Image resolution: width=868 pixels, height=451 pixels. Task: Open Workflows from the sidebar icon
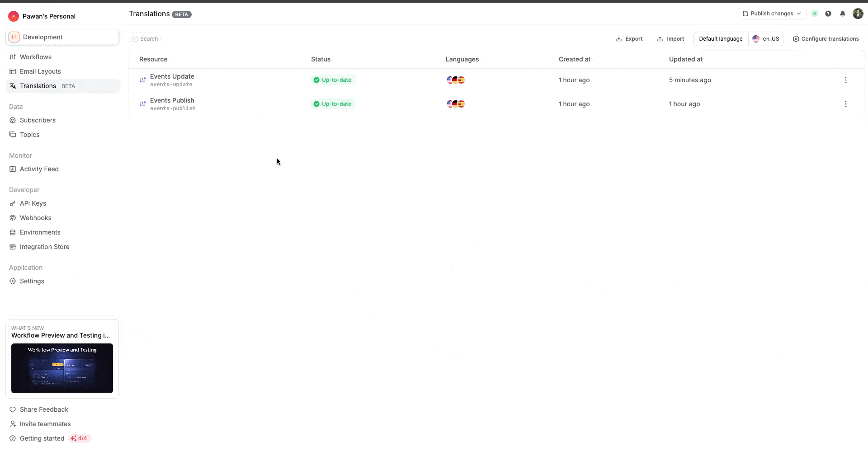coord(12,57)
